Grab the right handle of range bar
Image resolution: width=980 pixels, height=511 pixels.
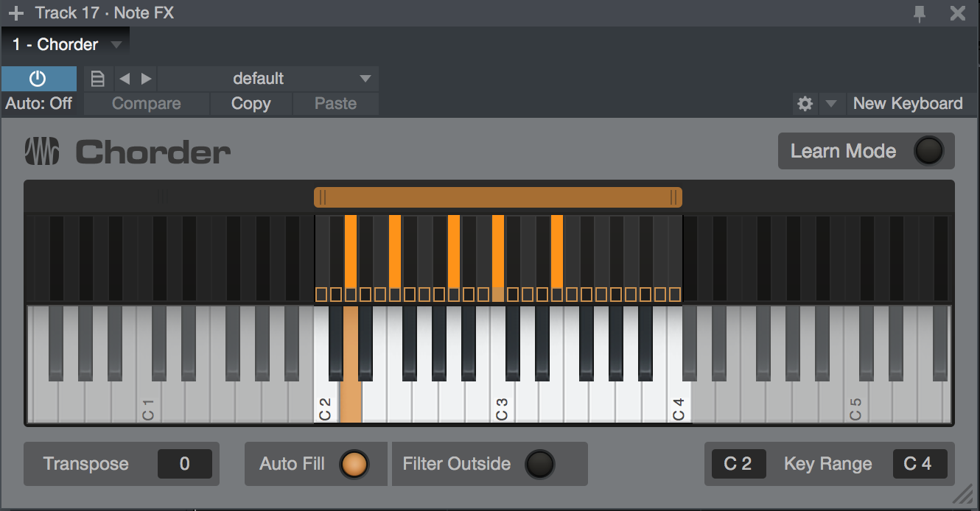tap(673, 197)
